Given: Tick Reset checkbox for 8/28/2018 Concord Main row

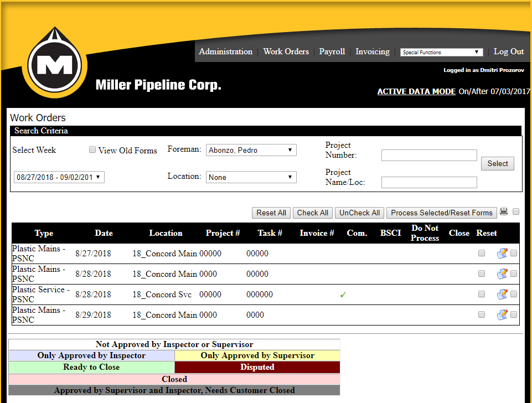Looking at the screenshot, I should 482,273.
